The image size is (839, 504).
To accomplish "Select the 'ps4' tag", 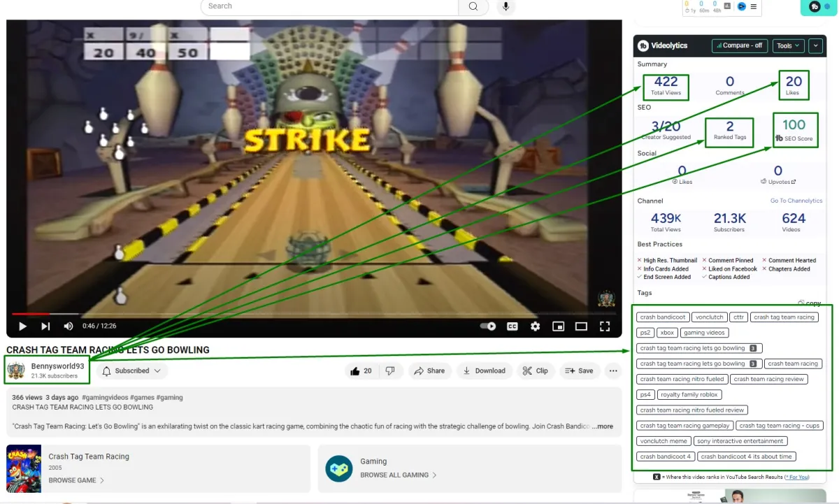I will point(645,394).
